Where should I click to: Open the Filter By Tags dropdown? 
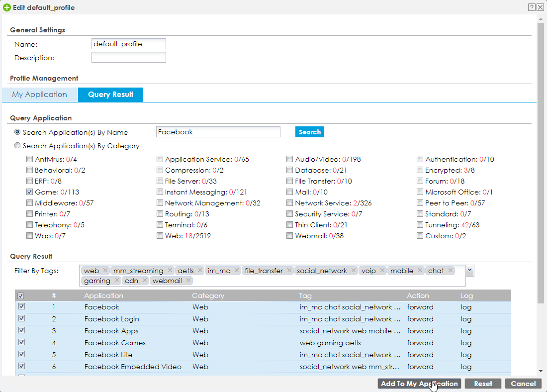pyautogui.click(x=470, y=271)
